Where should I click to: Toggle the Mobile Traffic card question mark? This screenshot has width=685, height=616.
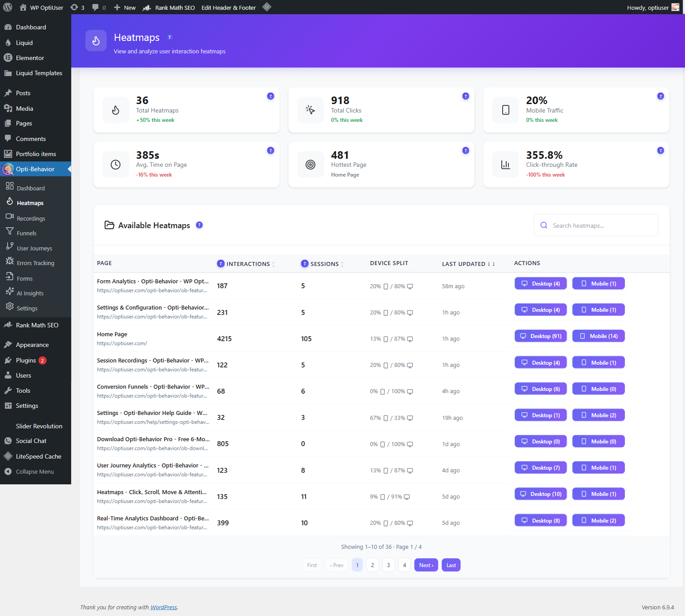[660, 96]
